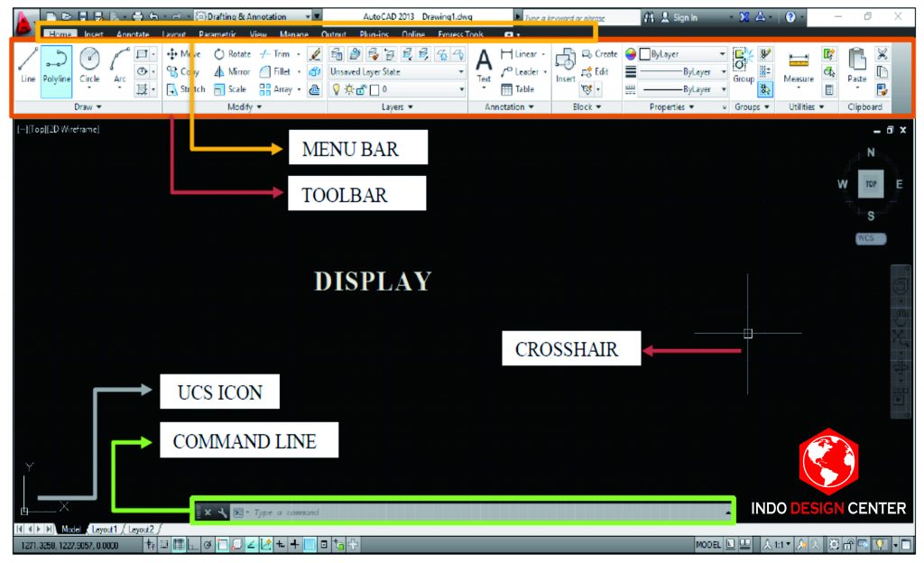Open the Annotate ribbon tab
Screen dimensions: 924x563
pyautogui.click(x=133, y=34)
